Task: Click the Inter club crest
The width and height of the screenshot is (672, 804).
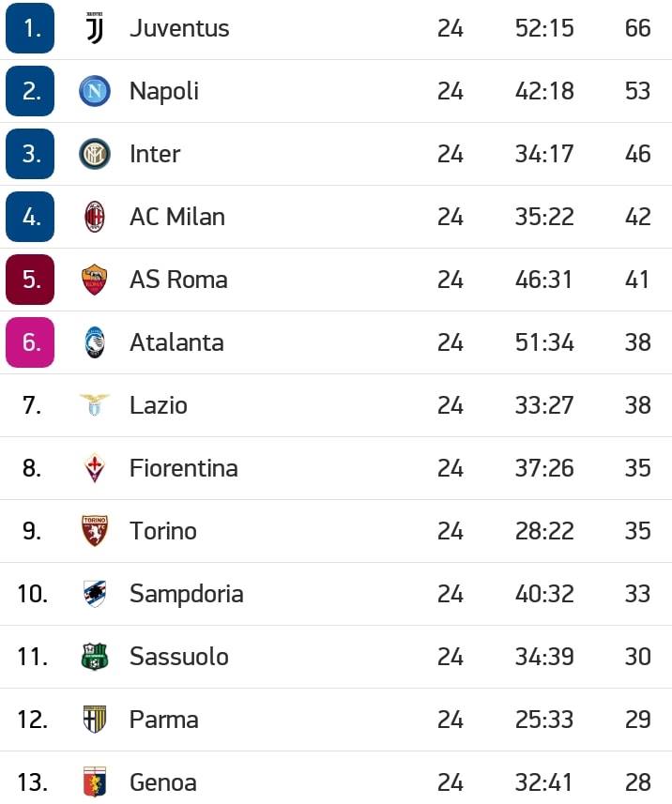Action: [x=95, y=154]
